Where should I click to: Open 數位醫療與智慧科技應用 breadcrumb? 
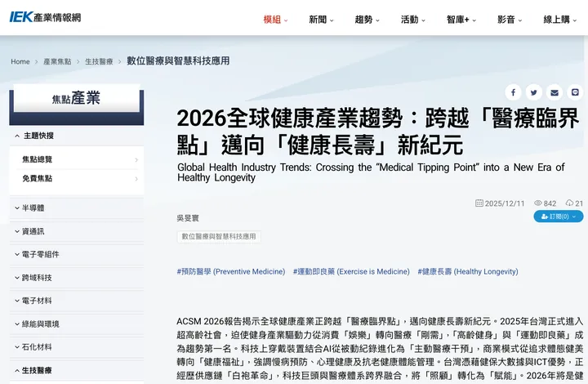(178, 60)
